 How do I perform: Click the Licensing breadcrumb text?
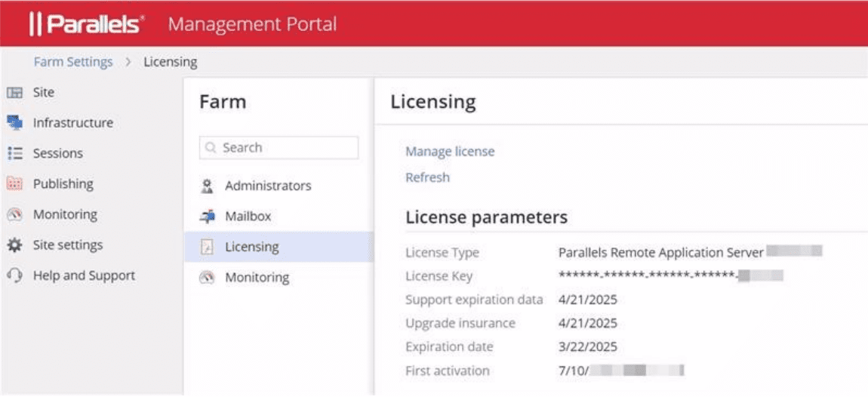coord(171,62)
